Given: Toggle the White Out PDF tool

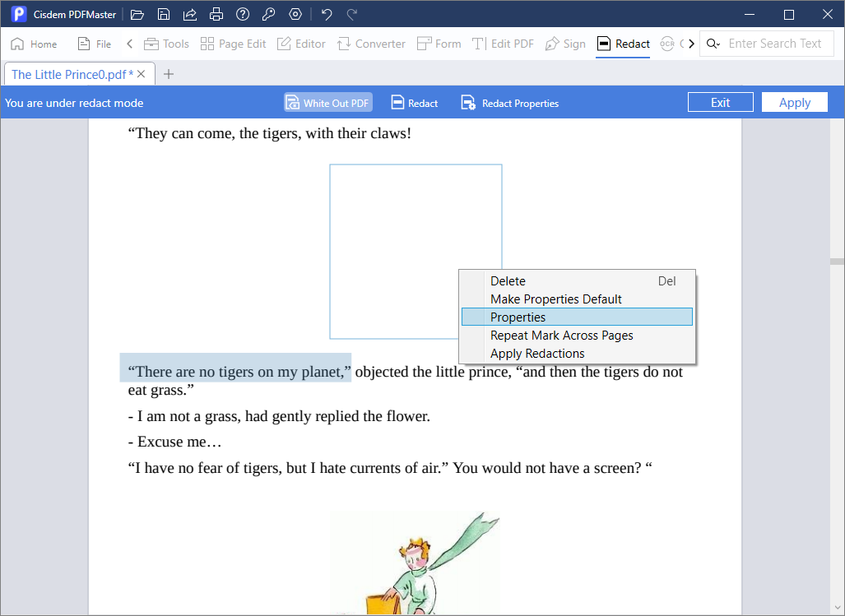Looking at the screenshot, I should click(x=327, y=102).
